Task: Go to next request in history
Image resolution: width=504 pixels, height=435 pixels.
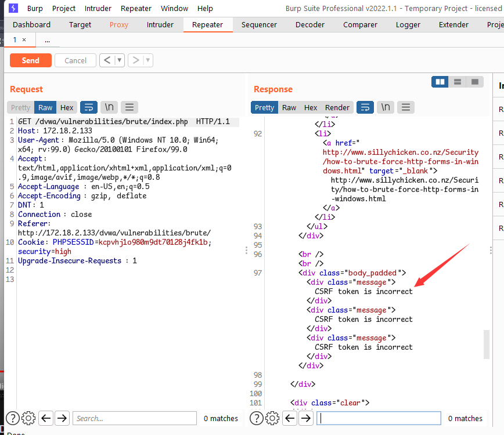Action: (x=136, y=60)
